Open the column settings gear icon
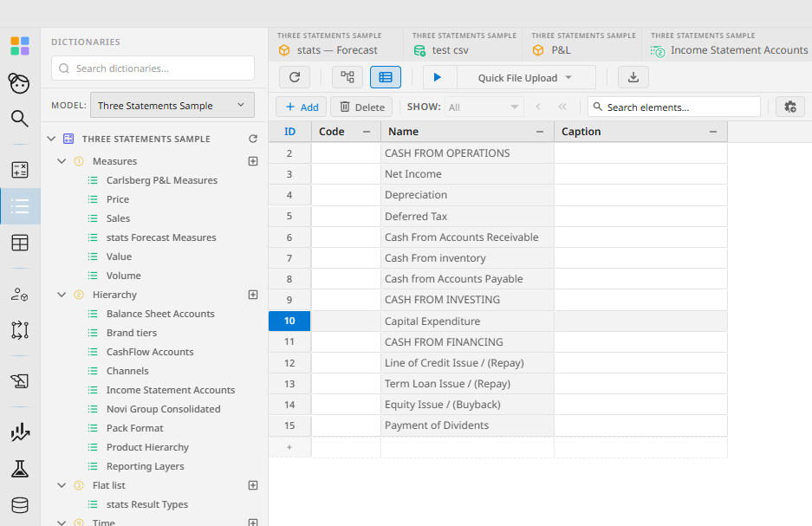Image resolution: width=812 pixels, height=526 pixels. (789, 107)
